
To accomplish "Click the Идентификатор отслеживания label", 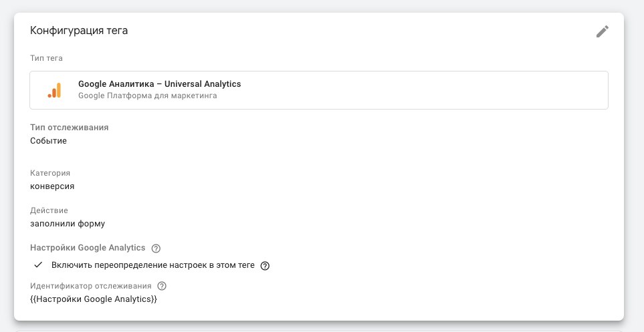I will tap(91, 286).
